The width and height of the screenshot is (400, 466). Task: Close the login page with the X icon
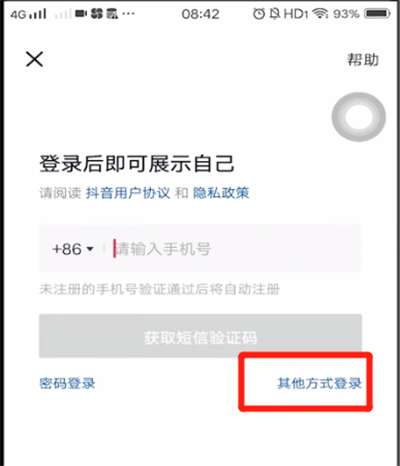tap(34, 59)
